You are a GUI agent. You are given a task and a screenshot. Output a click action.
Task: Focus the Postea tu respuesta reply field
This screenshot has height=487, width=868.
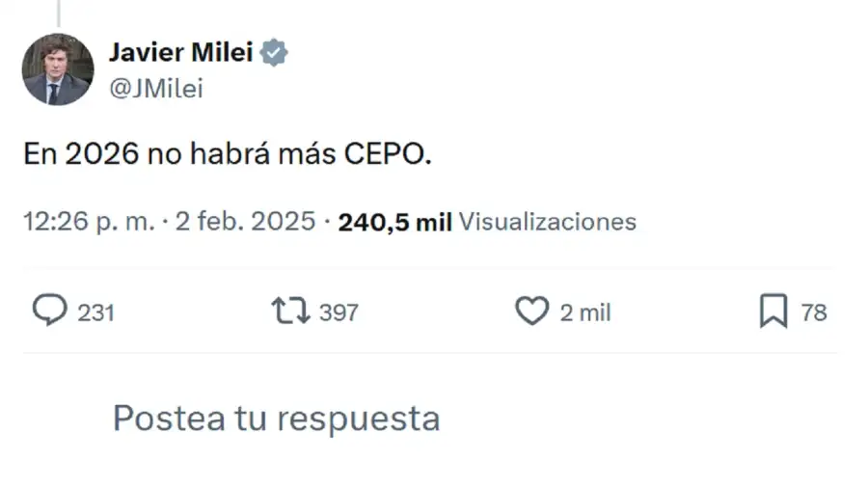tap(276, 419)
